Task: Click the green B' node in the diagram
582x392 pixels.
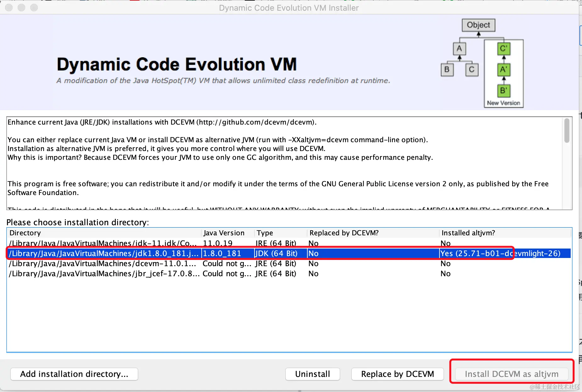Action: coord(504,91)
